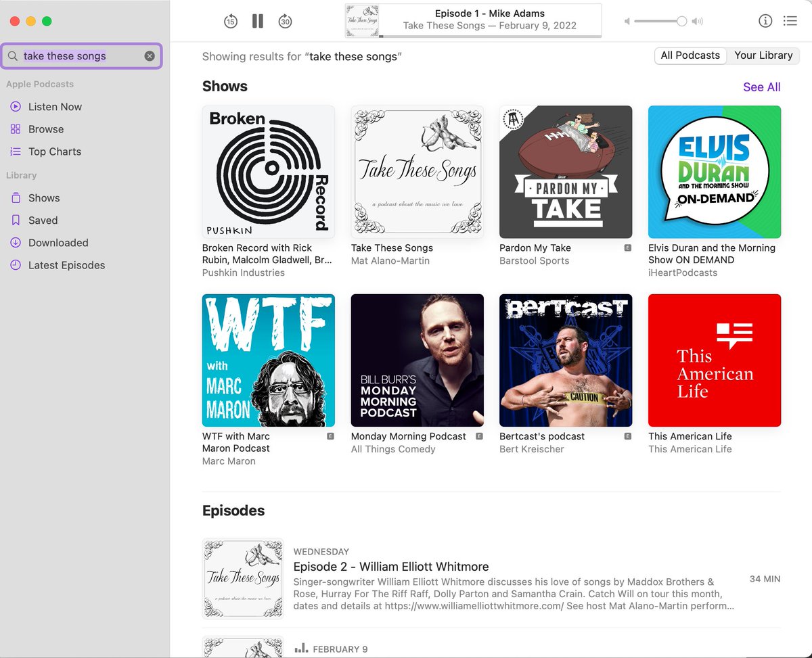This screenshot has height=658, width=812.
Task: Open Bill Burr Monday Morning Podcast artwork
Action: (x=417, y=360)
